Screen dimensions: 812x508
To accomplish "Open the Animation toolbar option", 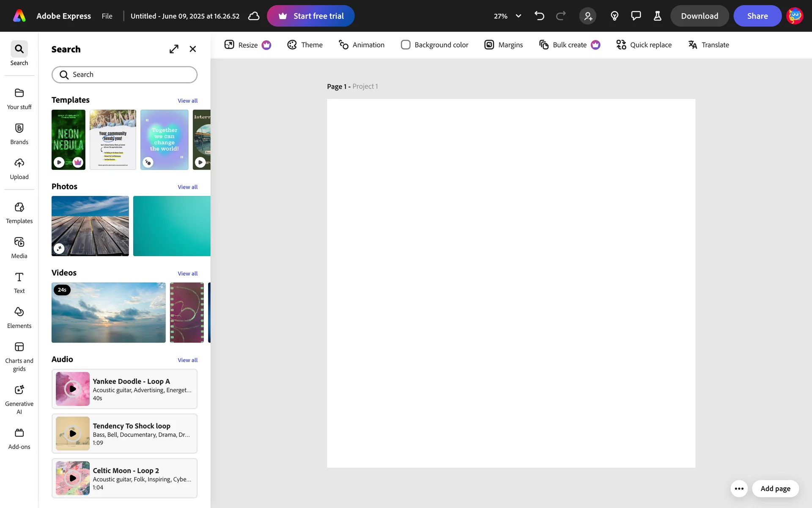I will pyautogui.click(x=362, y=45).
